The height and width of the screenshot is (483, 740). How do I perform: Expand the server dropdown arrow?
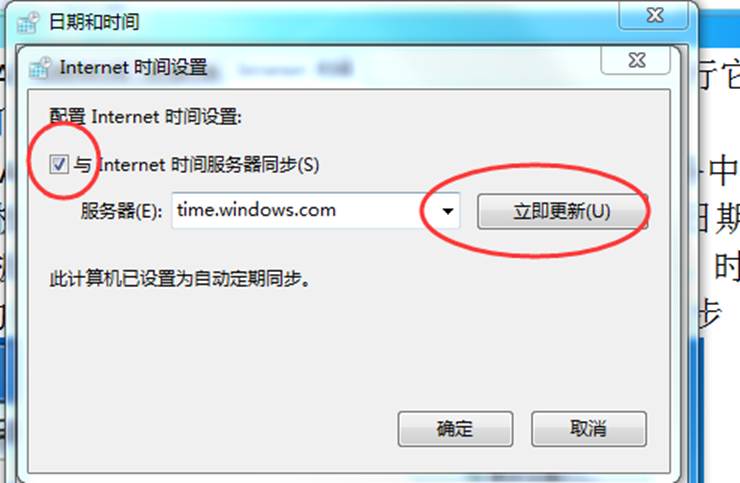448,211
